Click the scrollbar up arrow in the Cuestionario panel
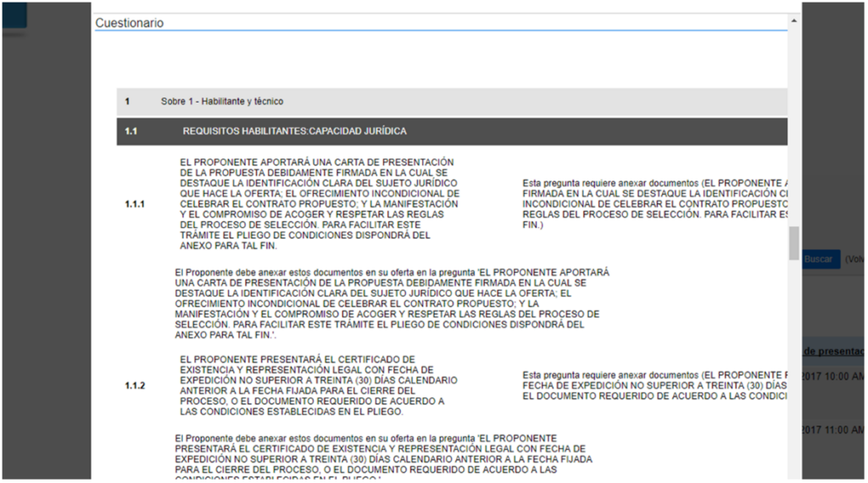The image size is (868, 483). point(793,19)
